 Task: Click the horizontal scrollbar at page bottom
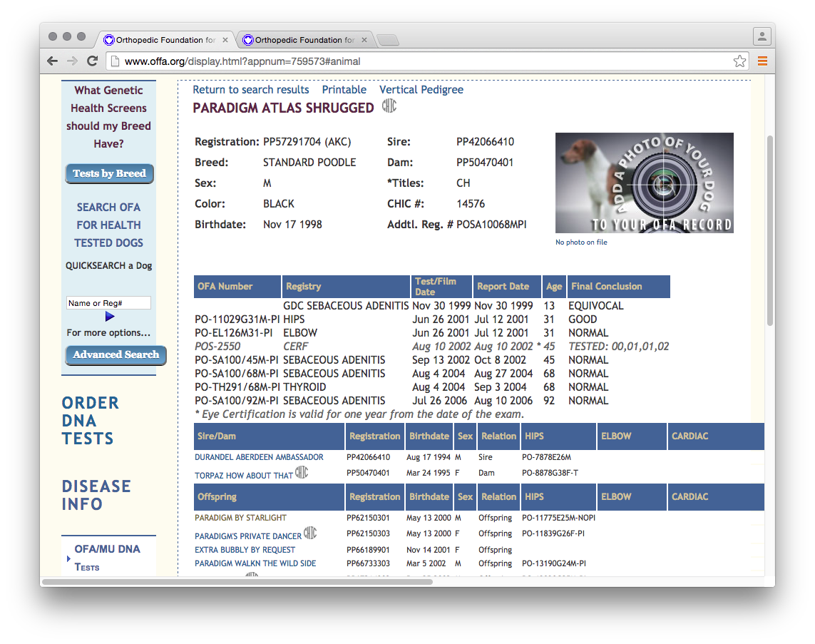[237, 582]
